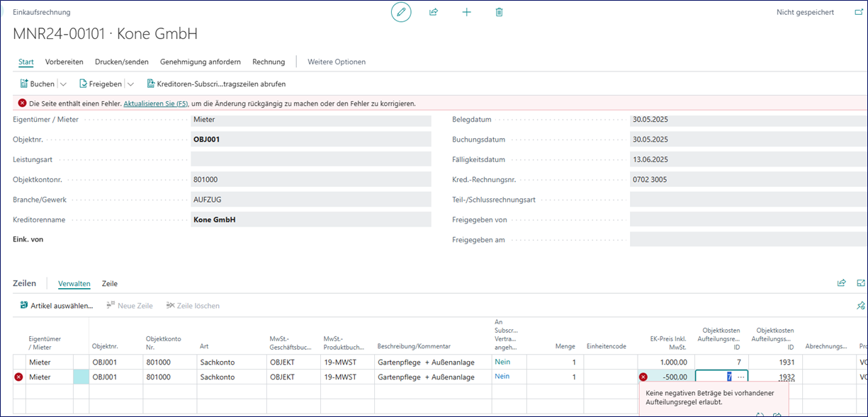Open lookup ellipsis in Aufteilungsregel cell
This screenshot has height=417, width=868.
(x=740, y=377)
